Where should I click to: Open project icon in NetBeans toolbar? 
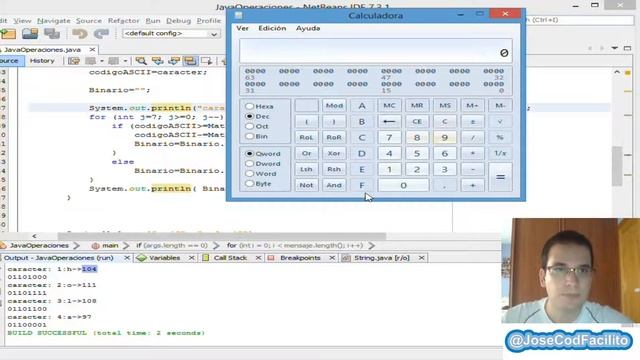click(x=8, y=34)
